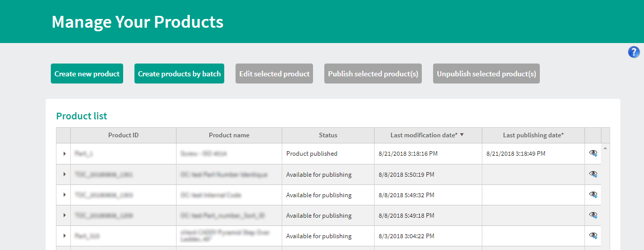Sort by Last publishing date column header
Image resolution: width=644 pixels, height=250 pixels.
[x=533, y=135]
